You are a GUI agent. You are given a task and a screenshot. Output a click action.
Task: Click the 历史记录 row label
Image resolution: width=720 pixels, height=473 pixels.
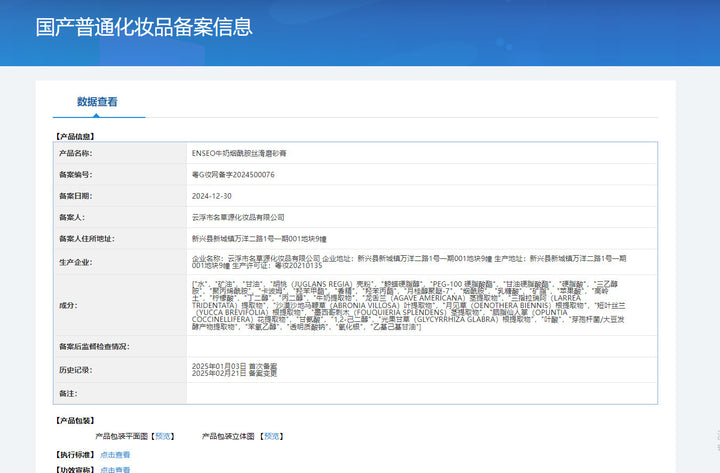tap(75, 370)
